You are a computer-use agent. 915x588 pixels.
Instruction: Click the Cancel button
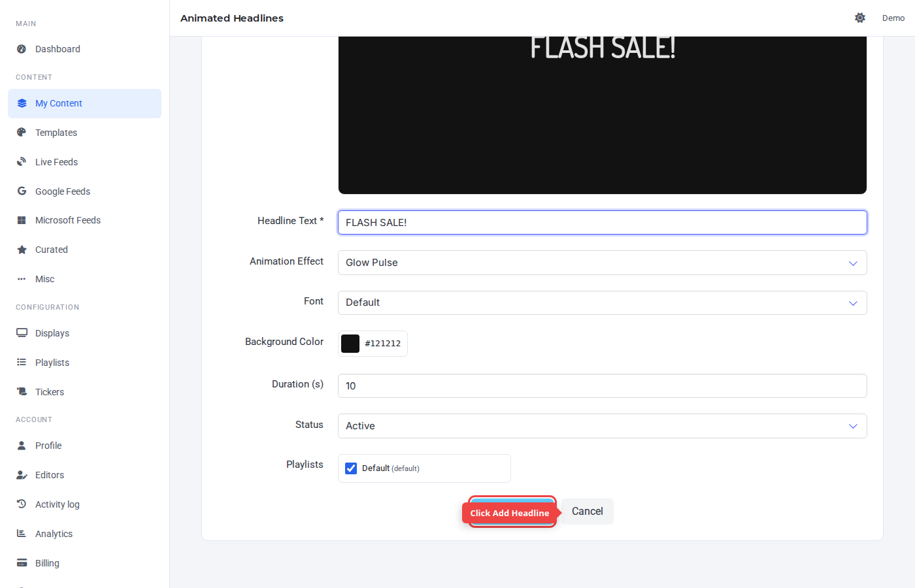[x=588, y=512]
